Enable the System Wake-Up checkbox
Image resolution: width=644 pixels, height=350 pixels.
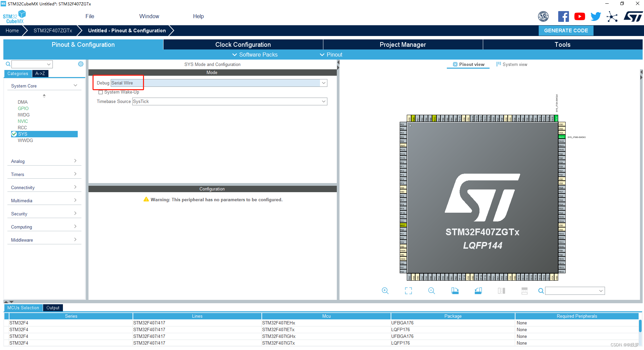click(x=101, y=92)
